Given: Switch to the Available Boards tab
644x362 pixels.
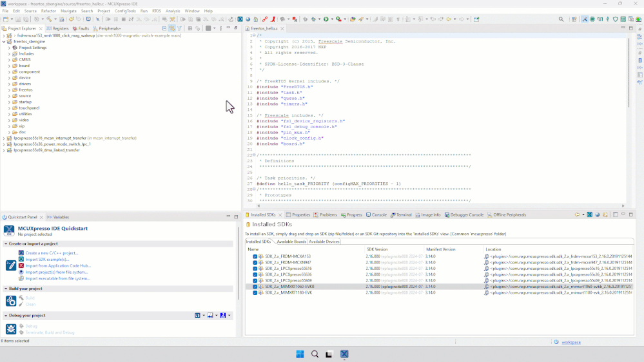Looking at the screenshot, I should click(x=291, y=242).
